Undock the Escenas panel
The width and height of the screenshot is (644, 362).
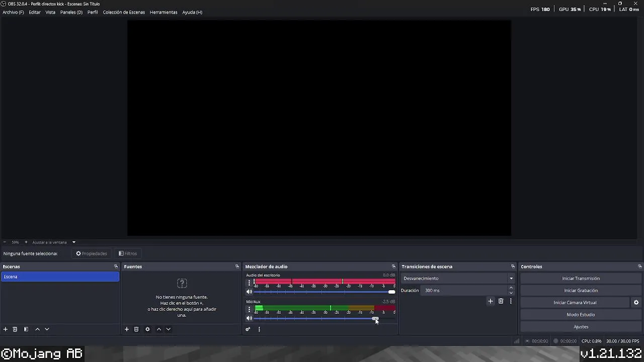click(116, 266)
